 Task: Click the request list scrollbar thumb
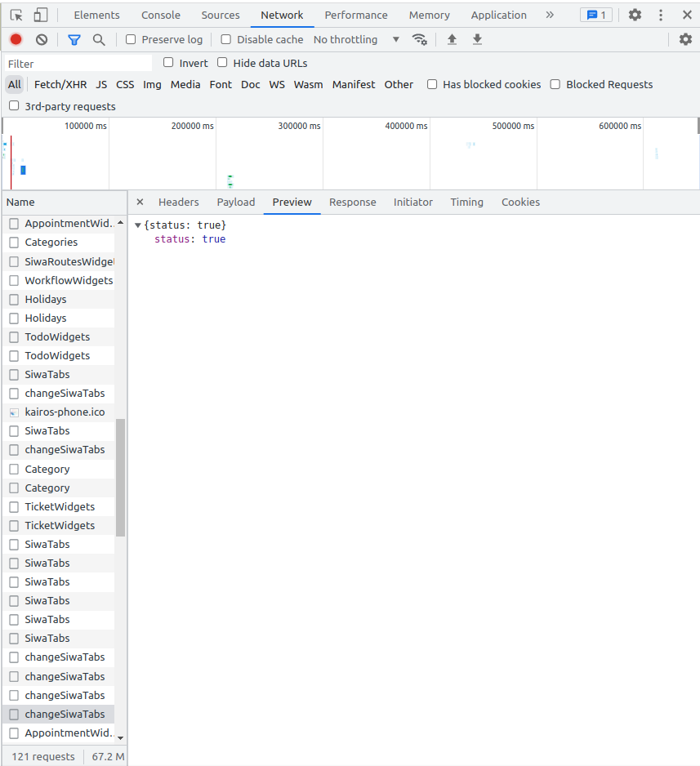[x=120, y=477]
